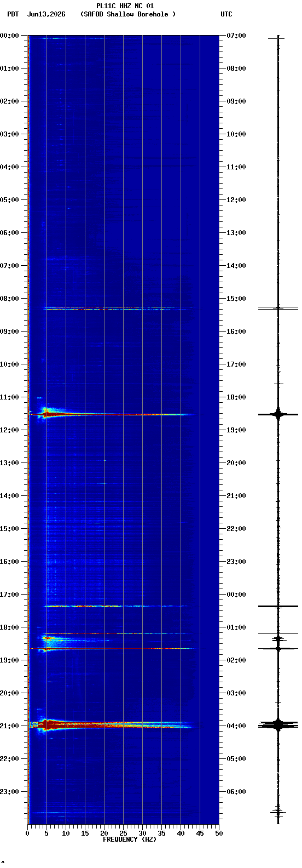
Task: Click the 06:00 label on UTC axis
Action: [x=236, y=792]
